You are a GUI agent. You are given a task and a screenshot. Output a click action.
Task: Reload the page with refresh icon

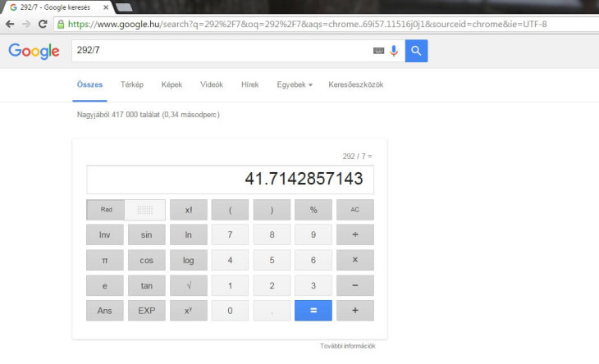(x=43, y=24)
